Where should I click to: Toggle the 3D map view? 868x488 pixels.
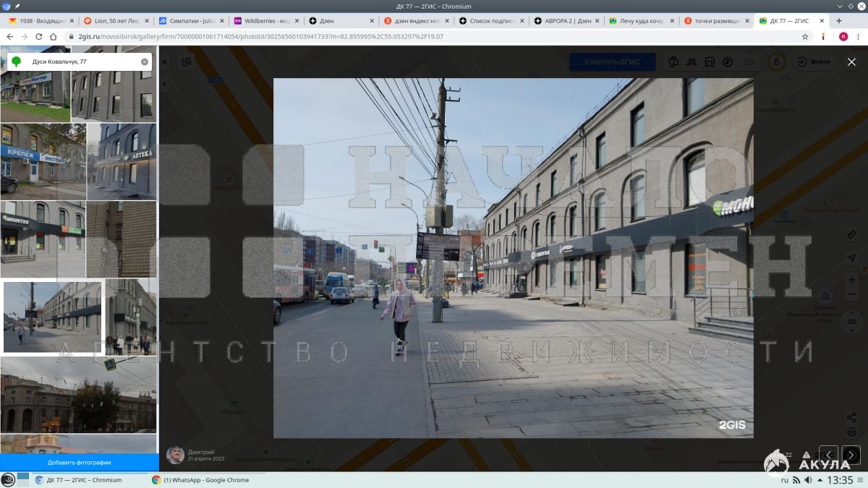coord(851,321)
